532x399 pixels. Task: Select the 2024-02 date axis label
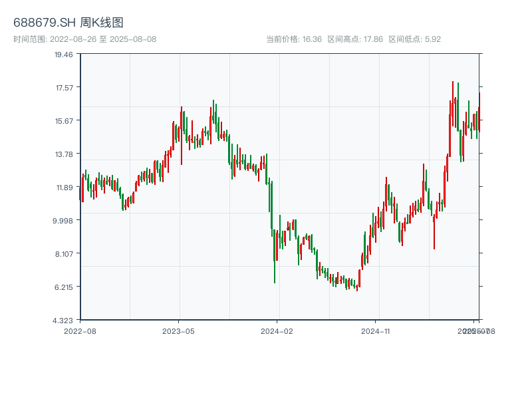tap(277, 331)
